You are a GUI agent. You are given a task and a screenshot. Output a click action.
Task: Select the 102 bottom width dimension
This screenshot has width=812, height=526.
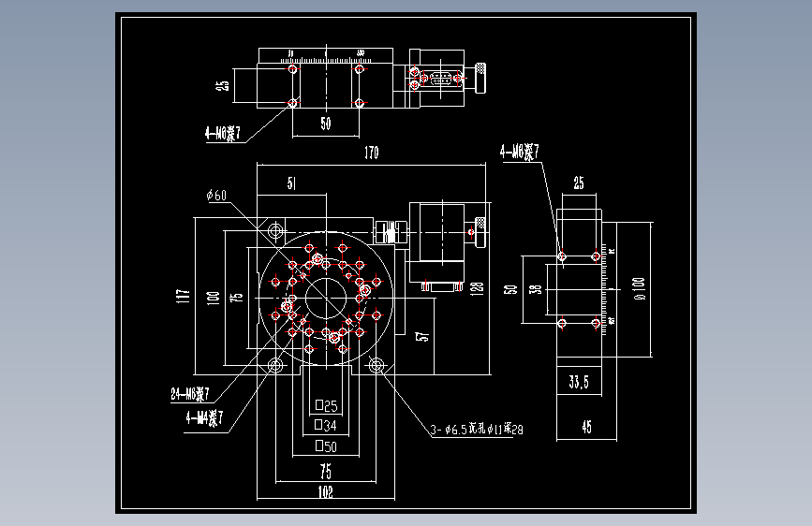(x=325, y=491)
